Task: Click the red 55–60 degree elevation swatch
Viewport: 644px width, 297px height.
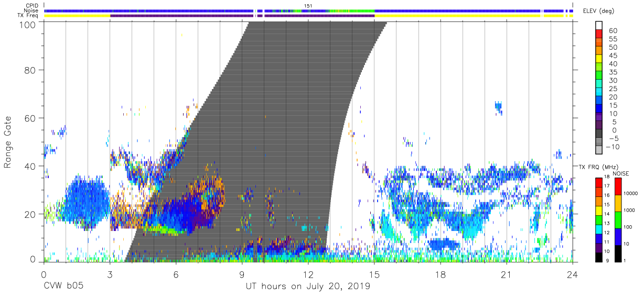Action: click(x=599, y=34)
